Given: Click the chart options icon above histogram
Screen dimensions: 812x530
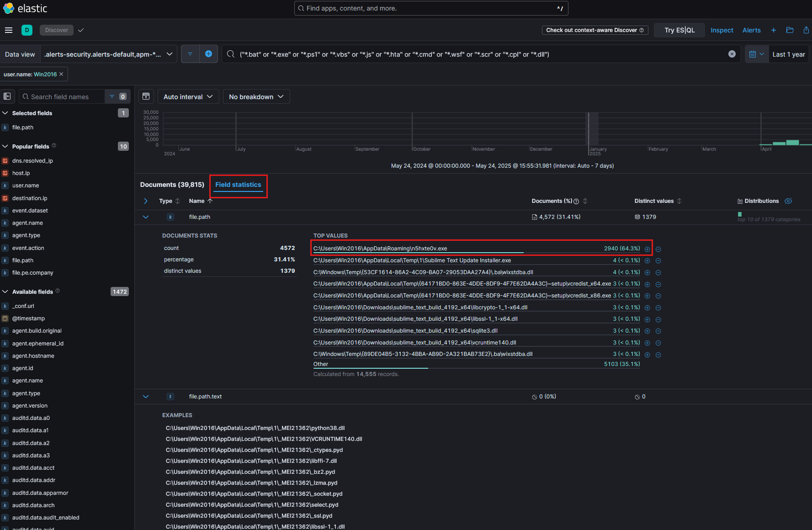Looking at the screenshot, I should coord(146,96).
